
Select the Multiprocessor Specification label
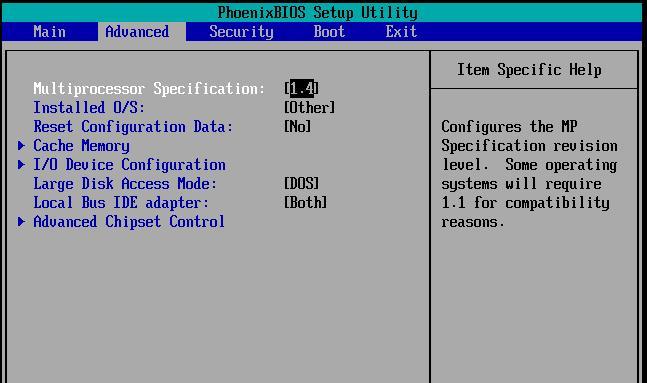pos(149,89)
